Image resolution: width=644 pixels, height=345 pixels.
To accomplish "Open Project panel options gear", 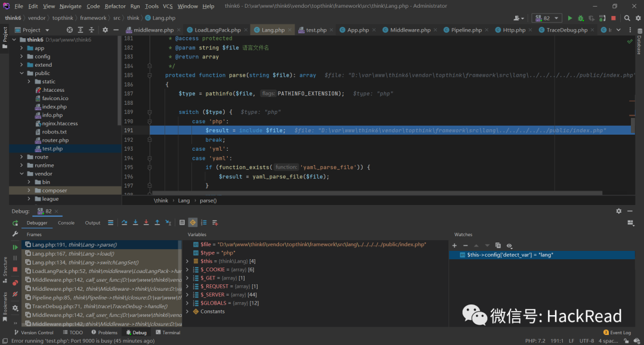I will coord(105,30).
